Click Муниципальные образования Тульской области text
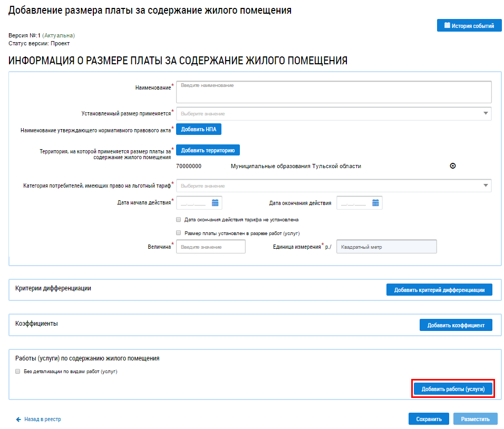Image resolution: width=504 pixels, height=429 pixels. point(296,166)
